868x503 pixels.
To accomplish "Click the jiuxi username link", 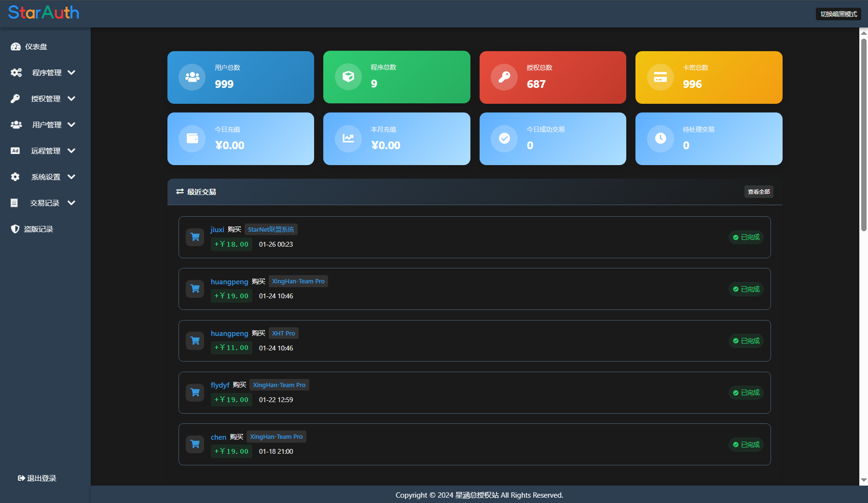I will (217, 229).
